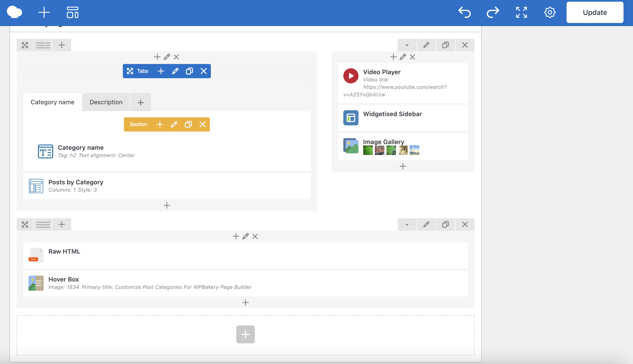The image size is (633, 364).
Task: Click the Undo arrow icon
Action: pyautogui.click(x=465, y=12)
